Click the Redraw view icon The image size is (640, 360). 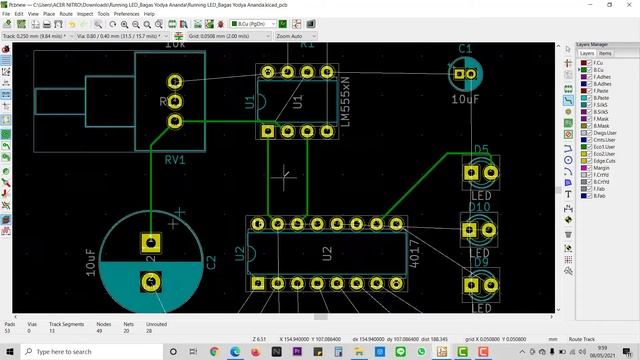113,24
